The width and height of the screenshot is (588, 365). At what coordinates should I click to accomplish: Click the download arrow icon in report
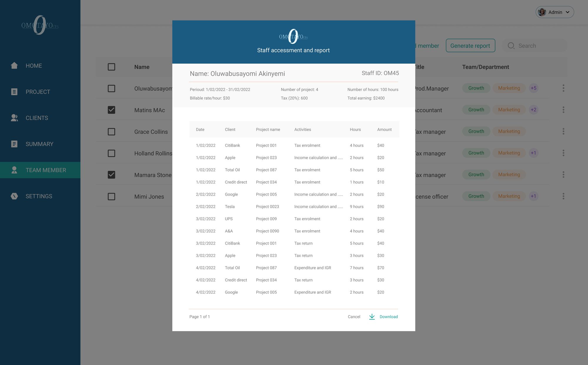[372, 317]
